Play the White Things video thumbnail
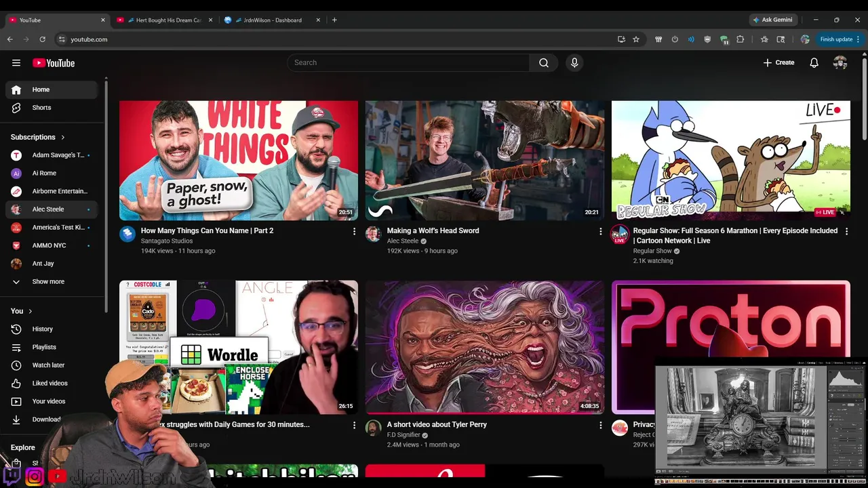 tap(239, 161)
